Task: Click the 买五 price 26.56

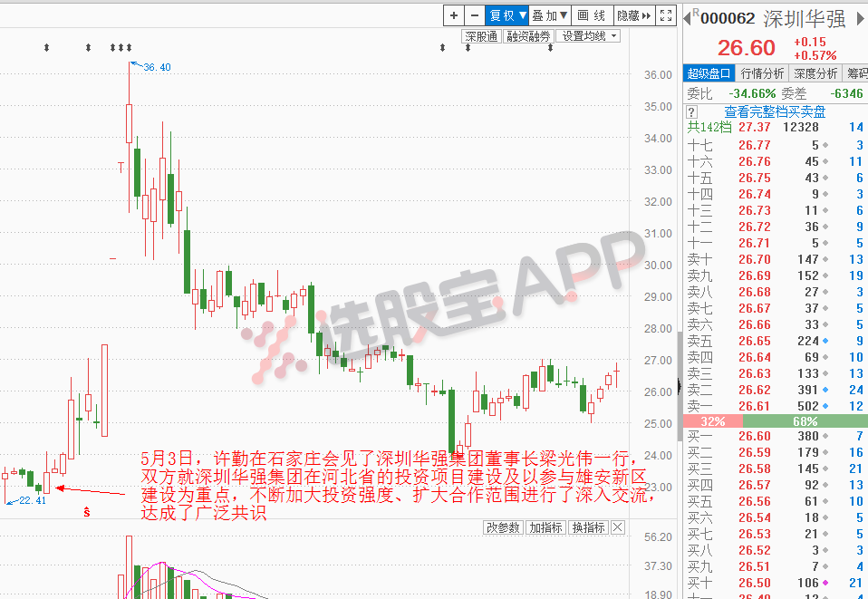Action: pyautogui.click(x=755, y=501)
